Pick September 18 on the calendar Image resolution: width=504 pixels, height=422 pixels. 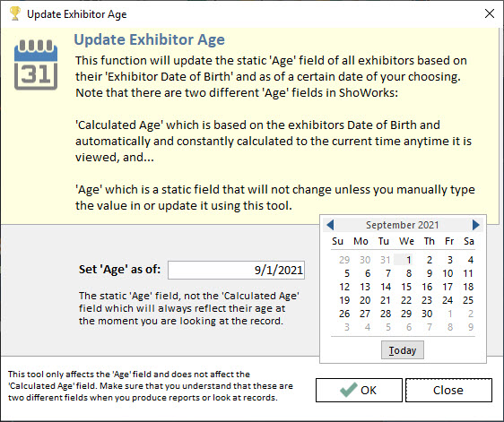[468, 287]
